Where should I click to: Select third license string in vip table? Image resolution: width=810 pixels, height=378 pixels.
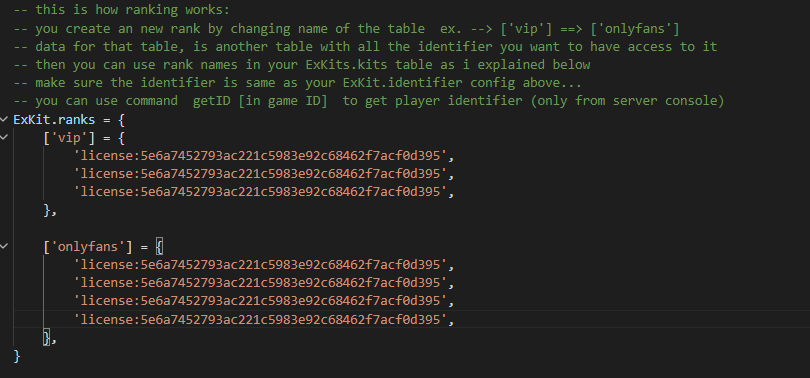260,192
